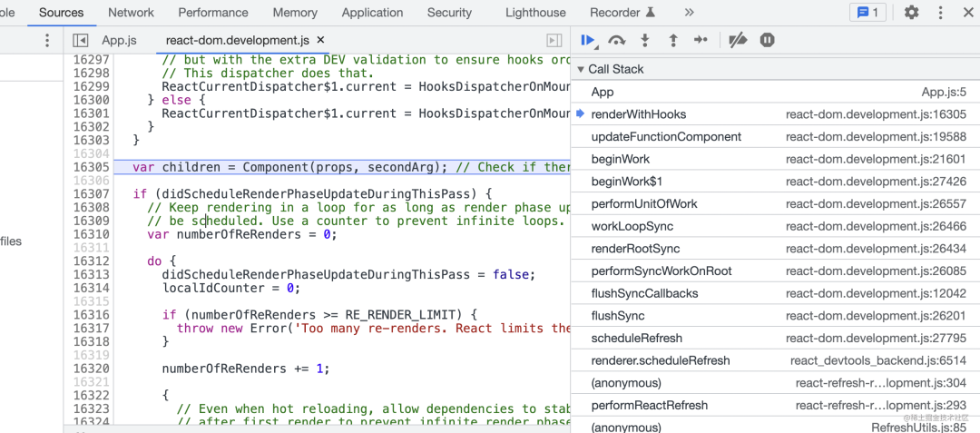Viewport: 980px width, 433px height.
Task: Set breakpoint on line 16310 gutter
Action: (91, 234)
